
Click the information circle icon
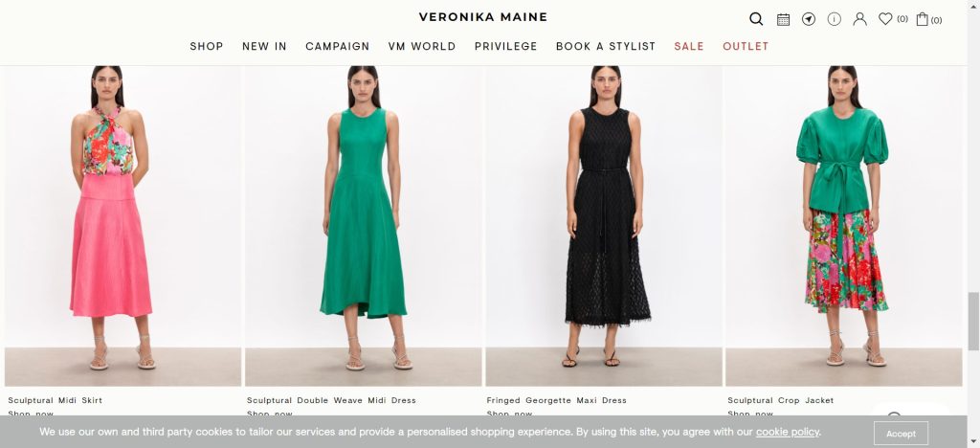835,19
